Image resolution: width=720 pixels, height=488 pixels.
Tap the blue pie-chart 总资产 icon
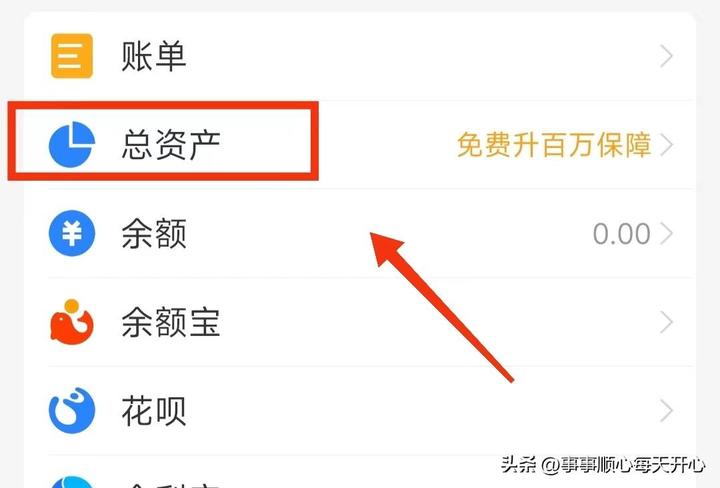tap(72, 144)
